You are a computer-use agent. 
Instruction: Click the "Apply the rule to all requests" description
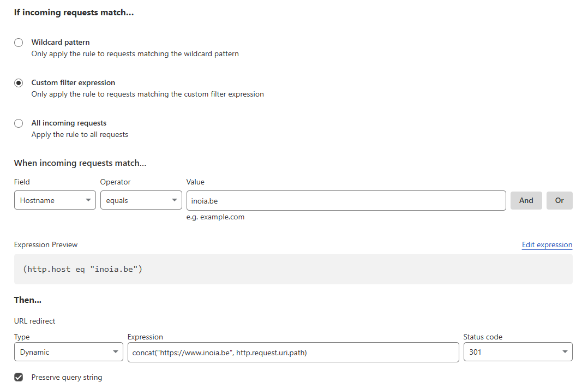80,134
